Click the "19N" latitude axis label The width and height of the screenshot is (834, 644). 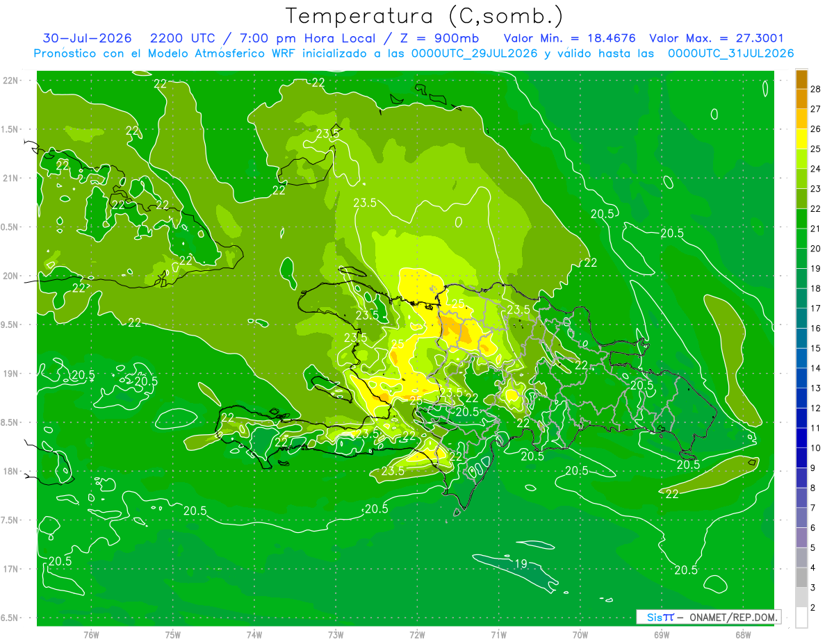point(11,374)
